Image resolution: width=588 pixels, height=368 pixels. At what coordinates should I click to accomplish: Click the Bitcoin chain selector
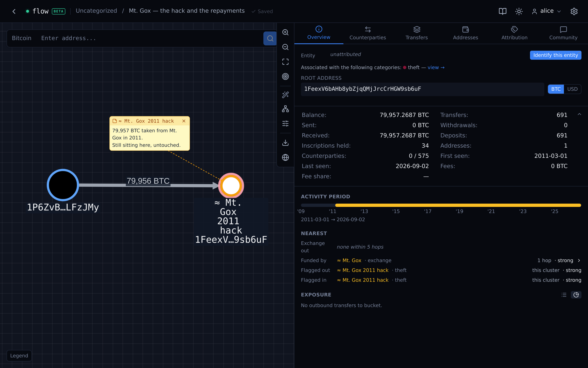(22, 38)
